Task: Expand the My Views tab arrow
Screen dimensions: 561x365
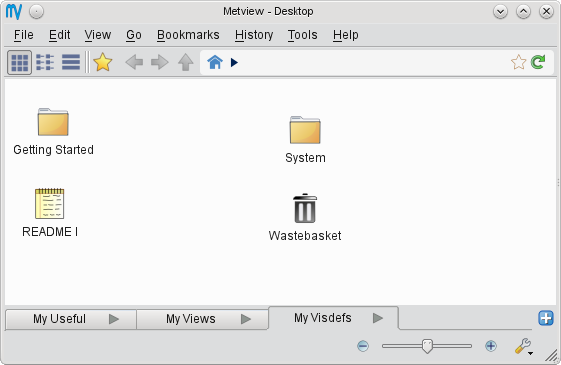Action: pyautogui.click(x=246, y=319)
